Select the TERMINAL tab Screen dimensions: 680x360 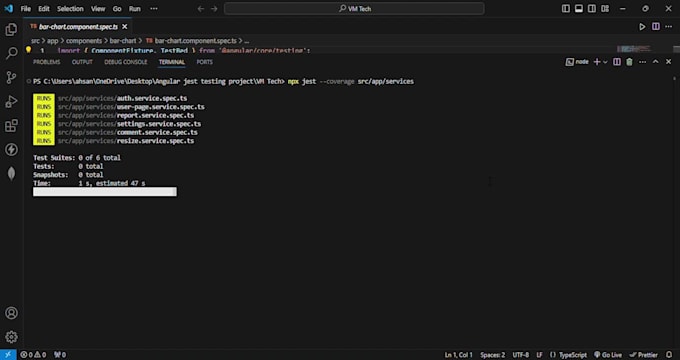pyautogui.click(x=172, y=62)
